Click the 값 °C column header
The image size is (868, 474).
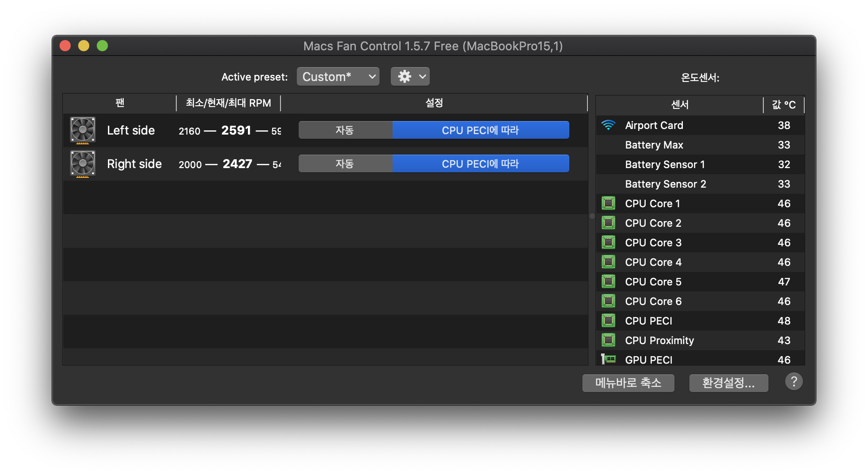[784, 105]
